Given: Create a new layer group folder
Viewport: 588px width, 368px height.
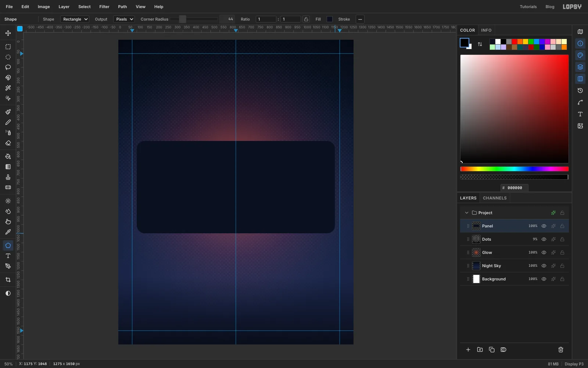Looking at the screenshot, I should coord(480,350).
